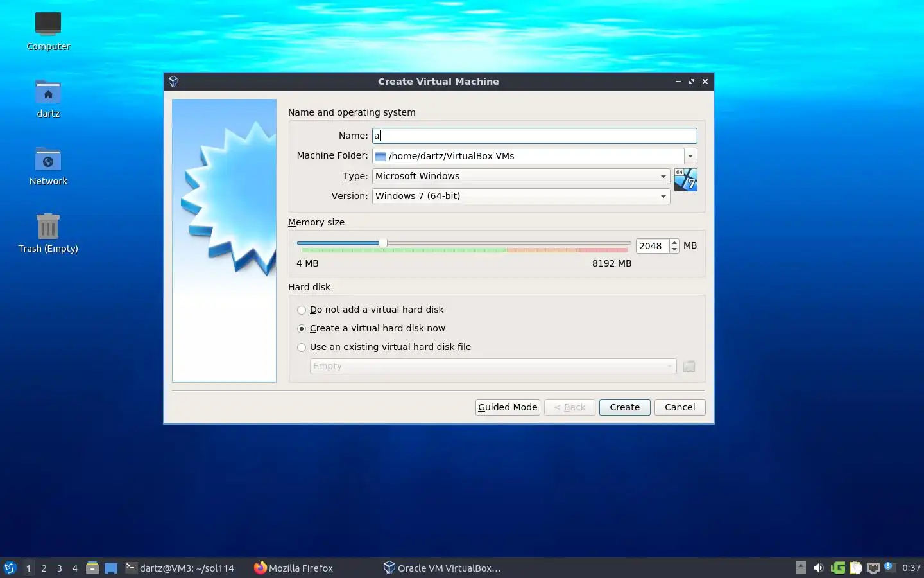924x578 pixels.
Task: Click the tray eject/up-arrow icon
Action: 801,568
